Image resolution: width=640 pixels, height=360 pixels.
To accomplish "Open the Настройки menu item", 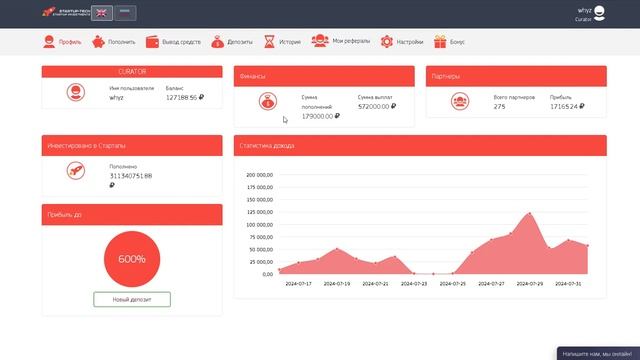I will coord(402,42).
